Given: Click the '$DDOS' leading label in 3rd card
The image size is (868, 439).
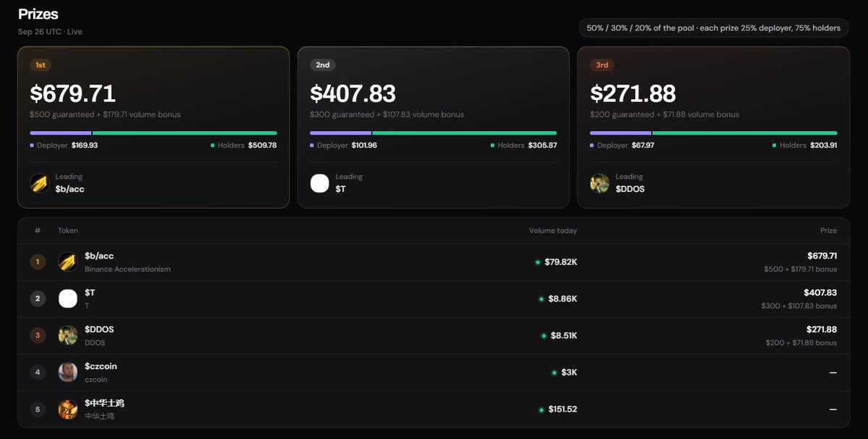Looking at the screenshot, I should [630, 189].
